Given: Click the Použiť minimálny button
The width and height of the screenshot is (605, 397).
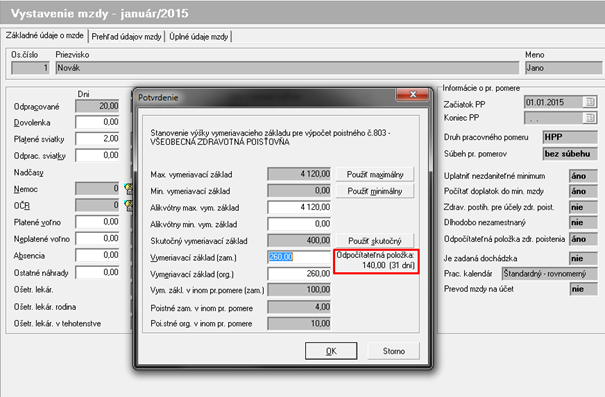Looking at the screenshot, I should [375, 191].
